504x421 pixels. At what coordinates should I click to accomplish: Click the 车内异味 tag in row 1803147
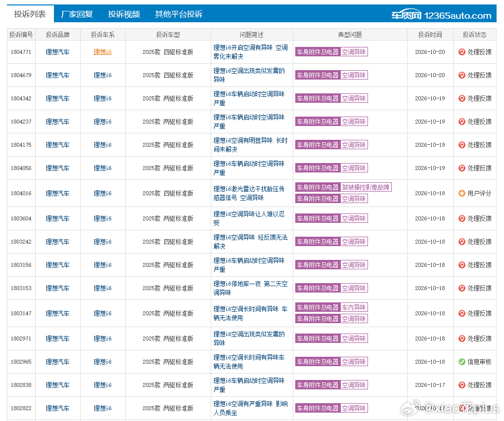click(354, 307)
